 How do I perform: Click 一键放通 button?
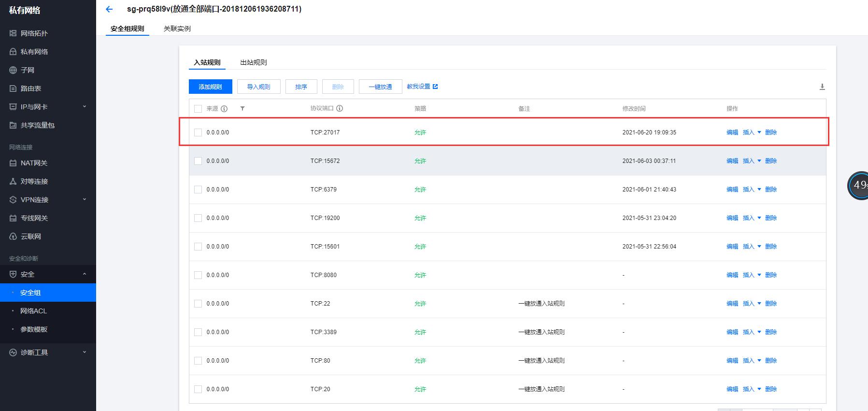click(x=381, y=87)
